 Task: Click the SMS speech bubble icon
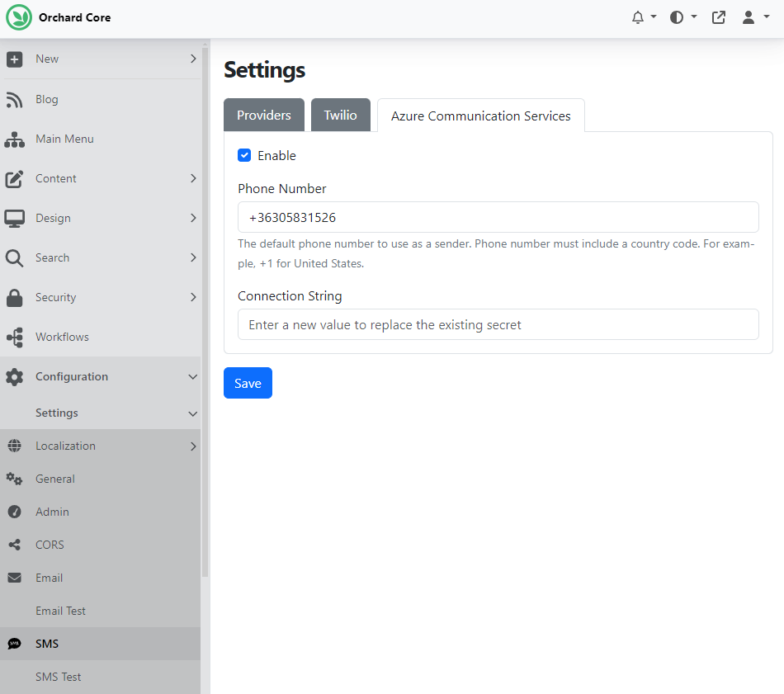15,644
